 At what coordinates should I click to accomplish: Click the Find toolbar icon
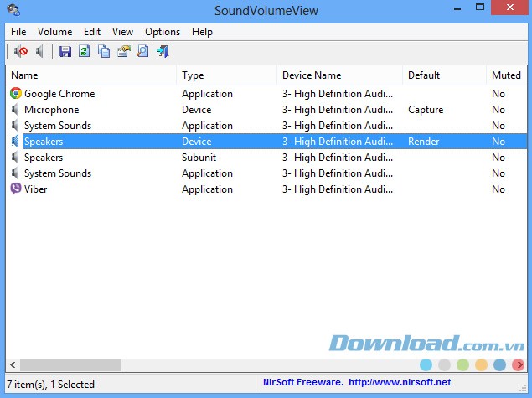click(142, 52)
